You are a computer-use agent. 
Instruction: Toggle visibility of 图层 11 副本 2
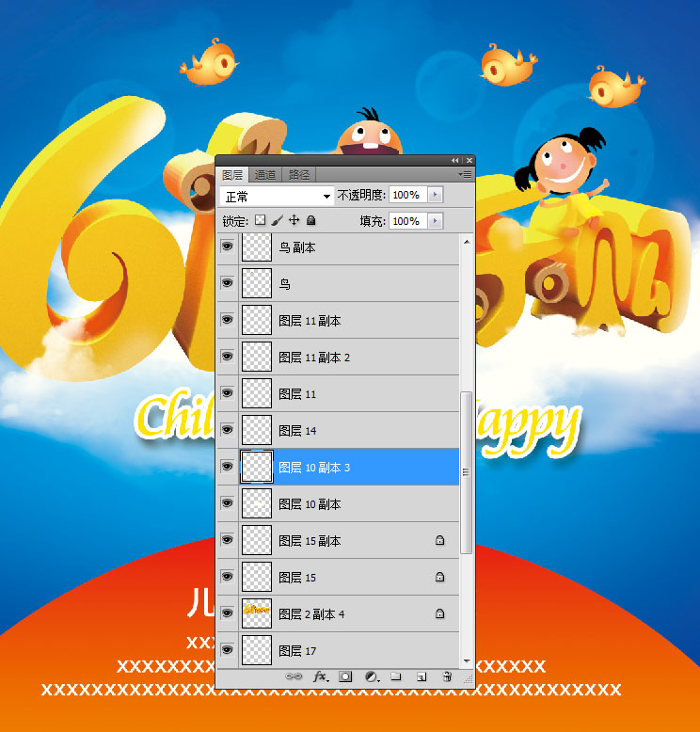[x=228, y=357]
